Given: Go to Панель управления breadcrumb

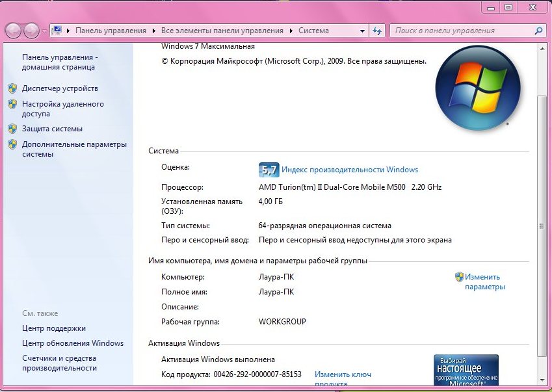Looking at the screenshot, I should coord(111,31).
